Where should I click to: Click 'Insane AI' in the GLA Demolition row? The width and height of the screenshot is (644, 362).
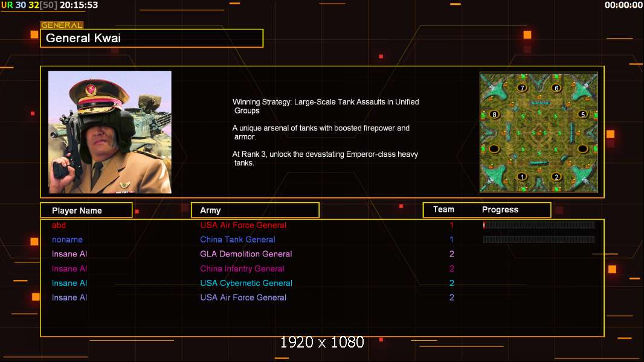(x=69, y=254)
